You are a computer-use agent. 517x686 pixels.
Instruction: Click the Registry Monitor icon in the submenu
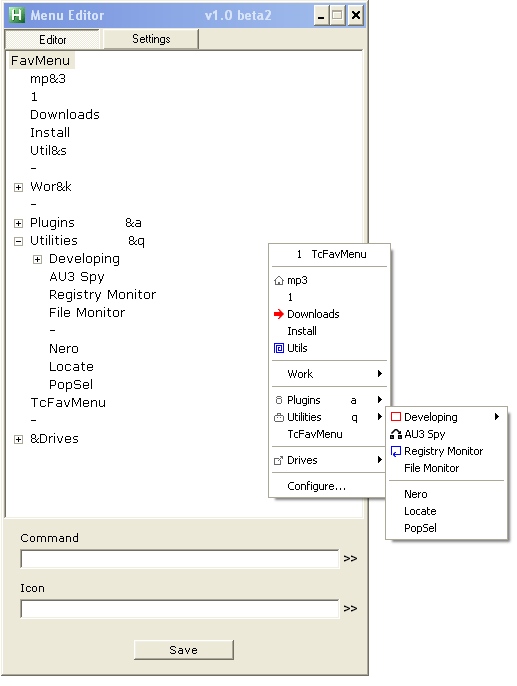tap(396, 451)
